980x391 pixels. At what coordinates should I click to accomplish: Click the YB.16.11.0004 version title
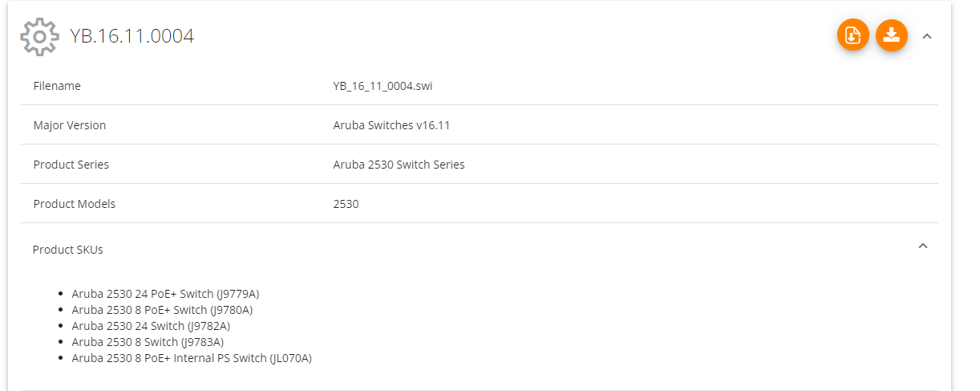tap(132, 36)
